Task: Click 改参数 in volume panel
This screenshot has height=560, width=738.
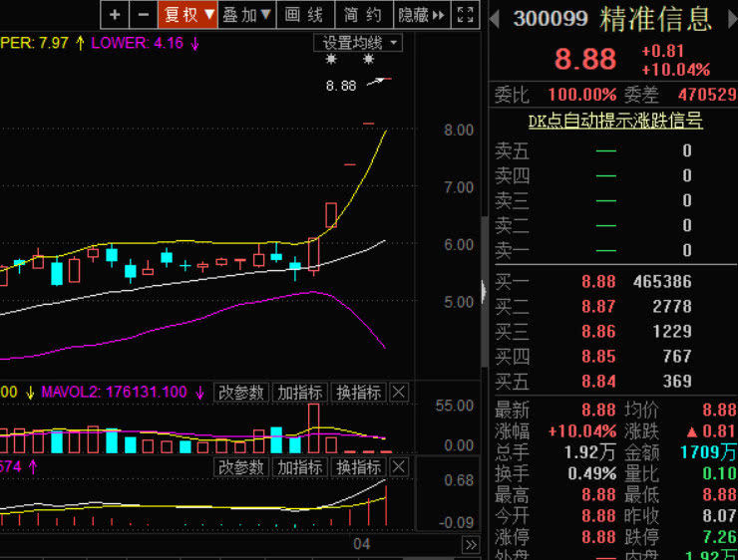Action: pos(242,393)
